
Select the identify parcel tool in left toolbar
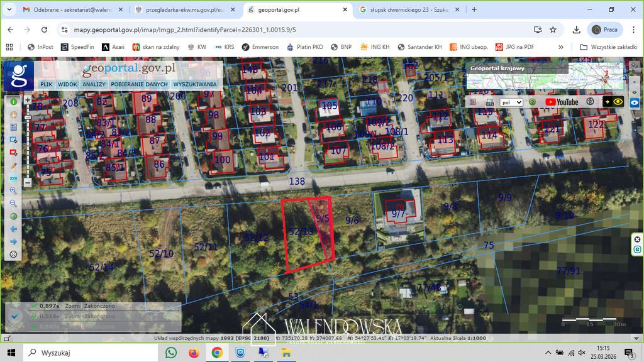click(x=13, y=152)
